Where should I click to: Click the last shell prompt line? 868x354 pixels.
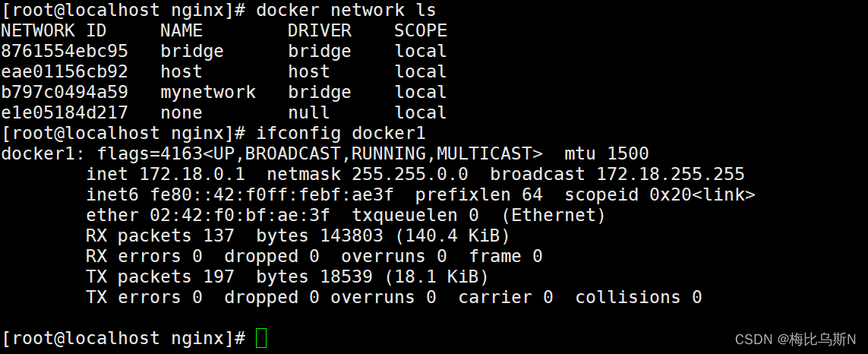click(123, 338)
